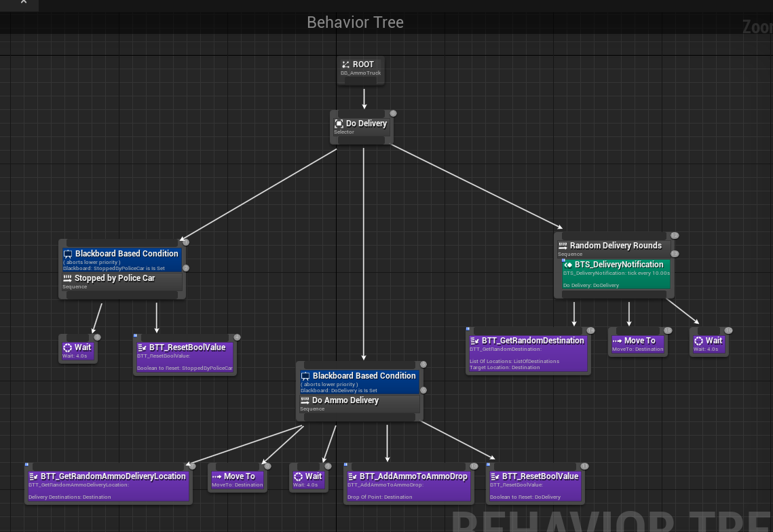This screenshot has height=532, width=773.
Task: Select the BTT_GetRandomDestination node title
Action: click(533, 341)
